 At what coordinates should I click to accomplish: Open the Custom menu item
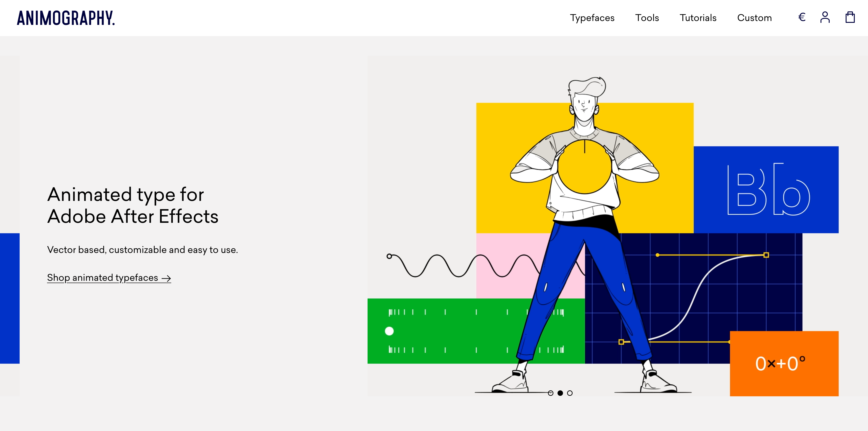[755, 18]
